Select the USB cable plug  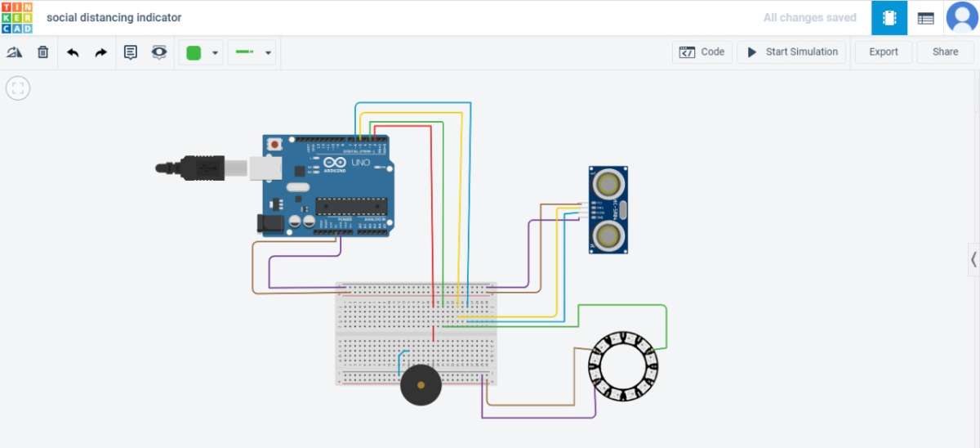click(203, 168)
